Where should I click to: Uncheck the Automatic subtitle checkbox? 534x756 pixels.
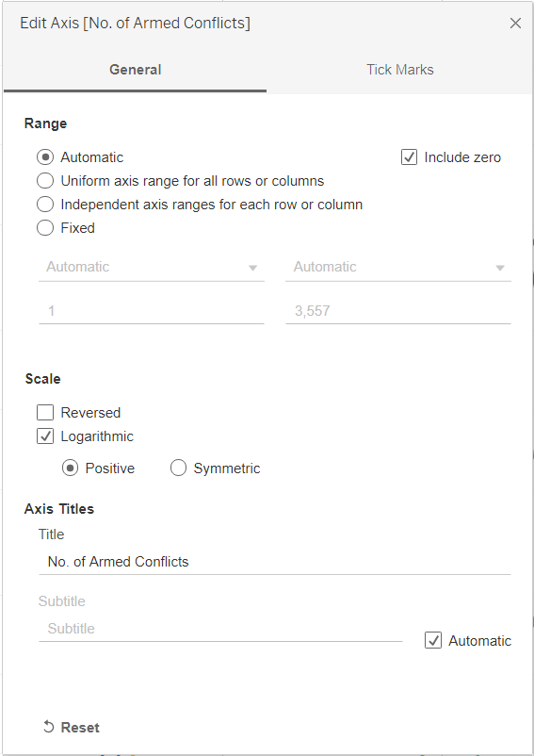(433, 641)
